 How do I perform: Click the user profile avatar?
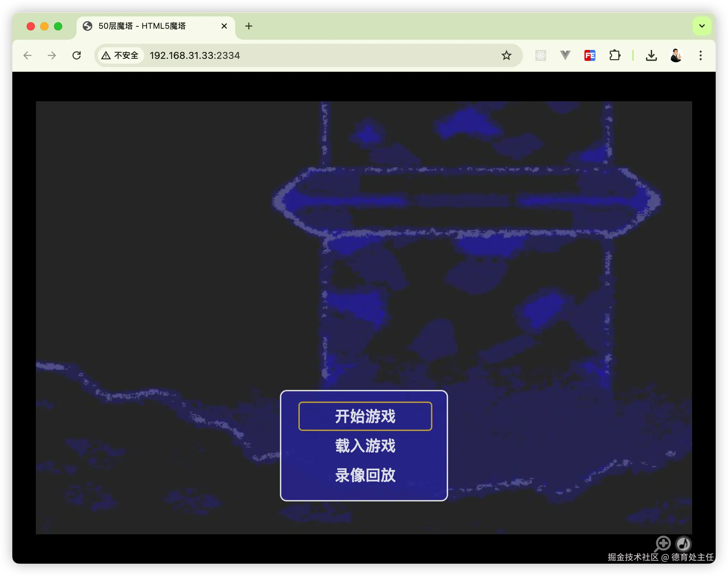(676, 55)
